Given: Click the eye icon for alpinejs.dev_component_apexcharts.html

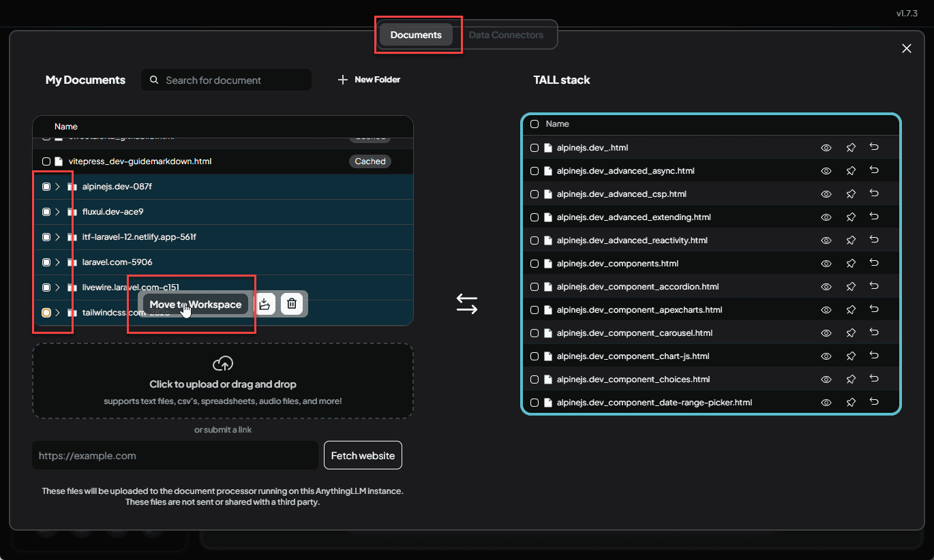Looking at the screenshot, I should [x=826, y=310].
